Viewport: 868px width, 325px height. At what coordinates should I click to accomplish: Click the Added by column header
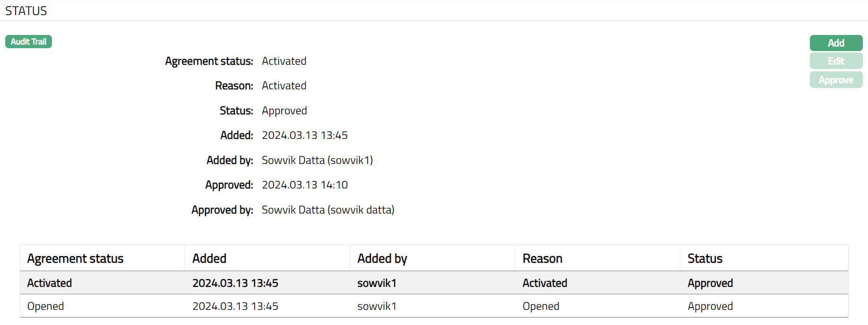coord(382,258)
